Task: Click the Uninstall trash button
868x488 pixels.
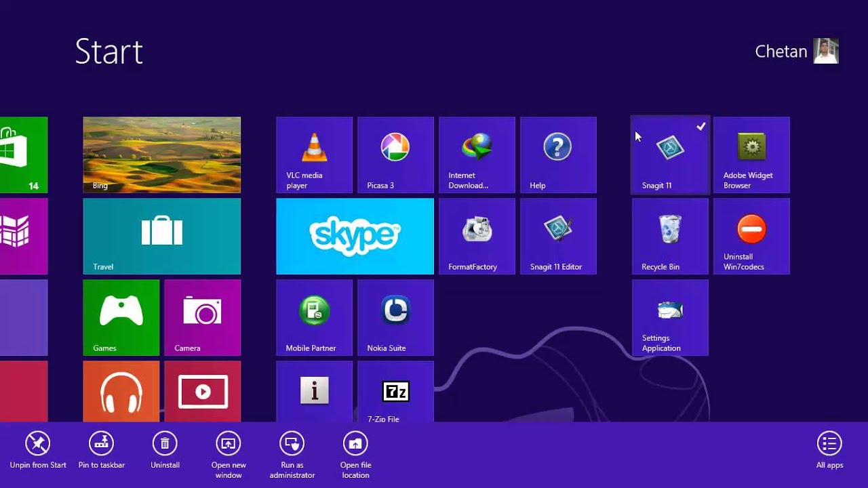Action: [165, 451]
